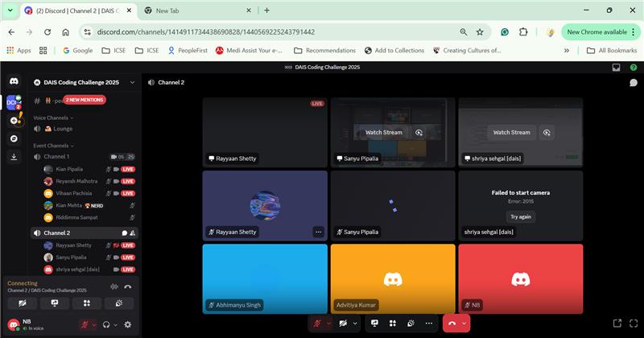
Task: Expand DAIS Coding Challenge 2025 server menu
Action: coord(132,83)
